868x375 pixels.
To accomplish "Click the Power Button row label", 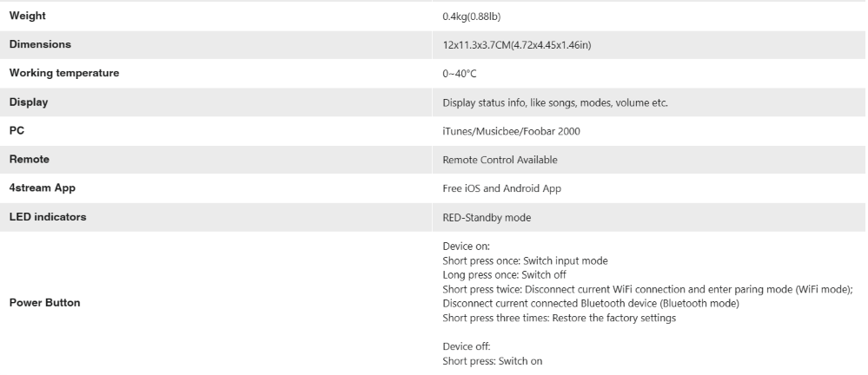I will 44,303.
